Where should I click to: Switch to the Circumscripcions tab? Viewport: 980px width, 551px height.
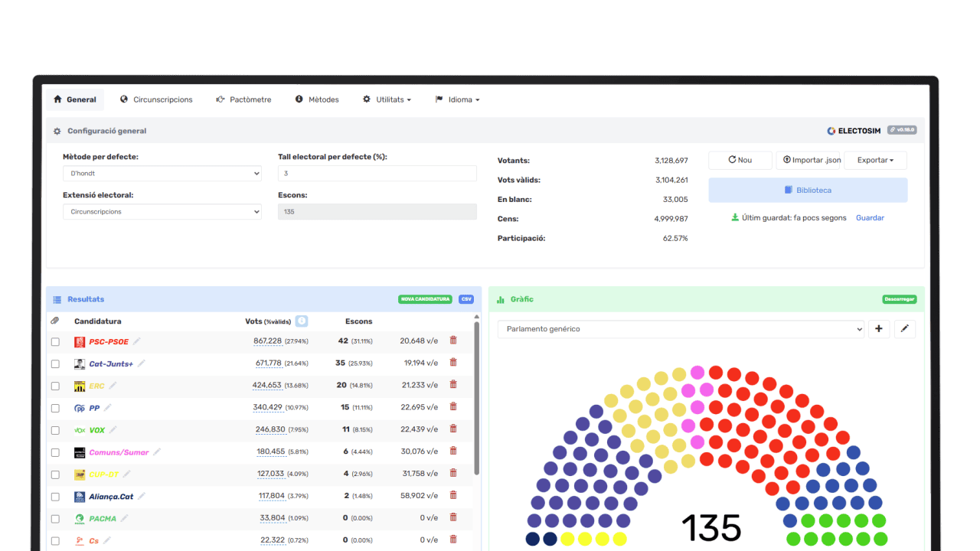pos(156,99)
